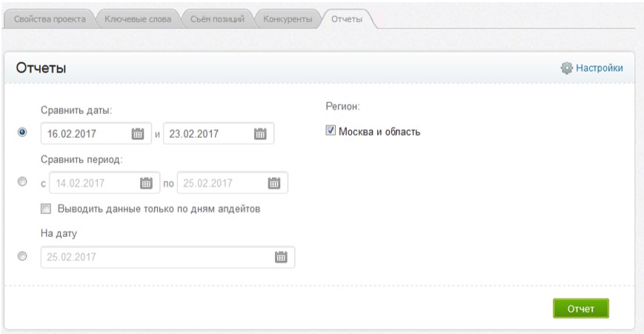Click the Сравнить период label
644x334 pixels.
pyautogui.click(x=82, y=160)
